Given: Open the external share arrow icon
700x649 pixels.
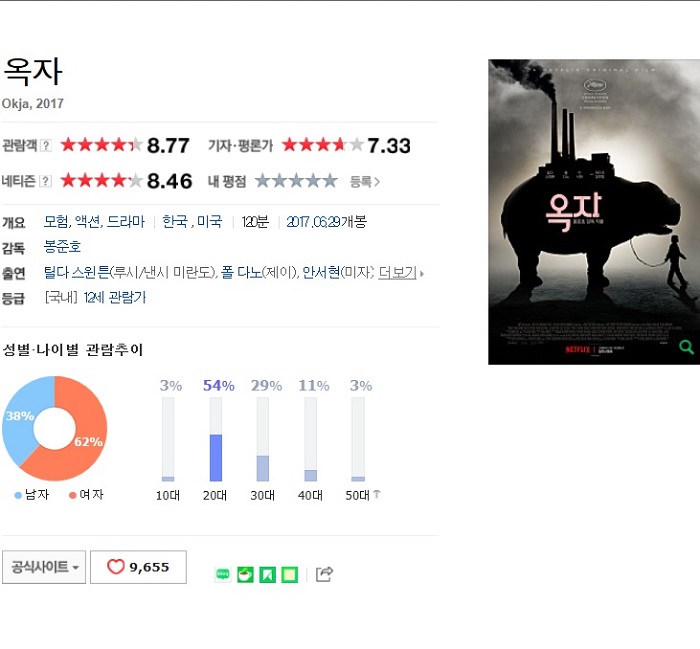Looking at the screenshot, I should 324,574.
